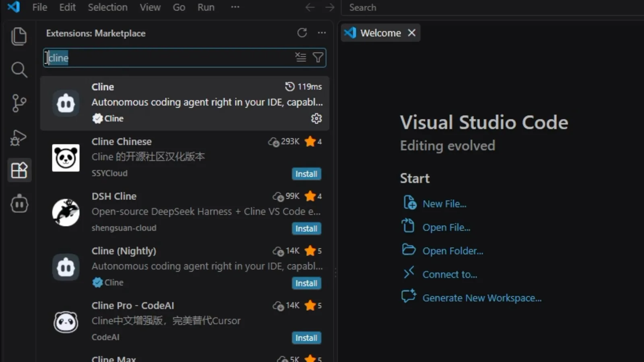Install the Cline Chinese extension
Image resolution: width=644 pixels, height=362 pixels.
[306, 174]
